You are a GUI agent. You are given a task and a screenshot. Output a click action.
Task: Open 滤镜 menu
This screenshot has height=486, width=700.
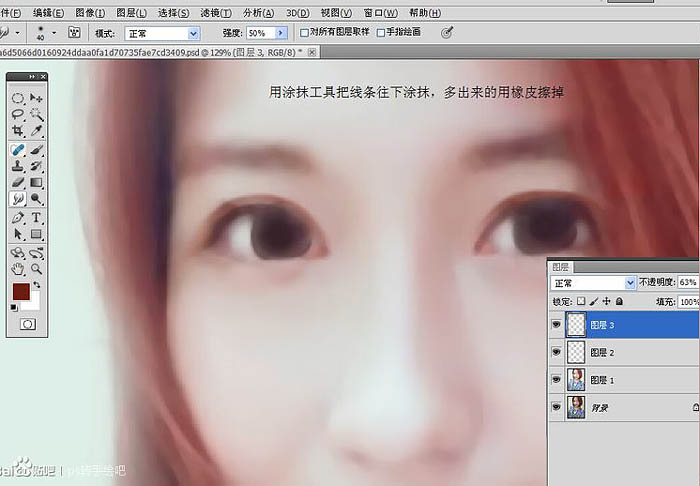[x=216, y=13]
